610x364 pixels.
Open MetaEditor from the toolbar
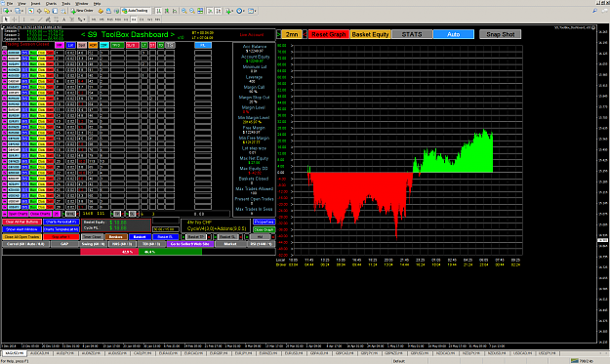tap(101, 11)
